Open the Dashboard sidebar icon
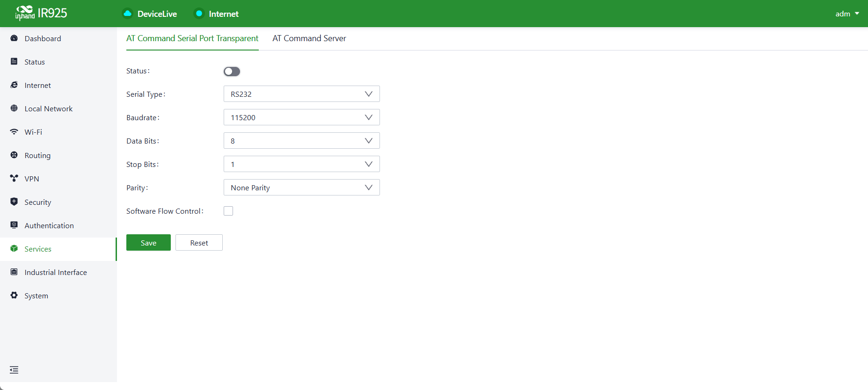 tap(14, 38)
